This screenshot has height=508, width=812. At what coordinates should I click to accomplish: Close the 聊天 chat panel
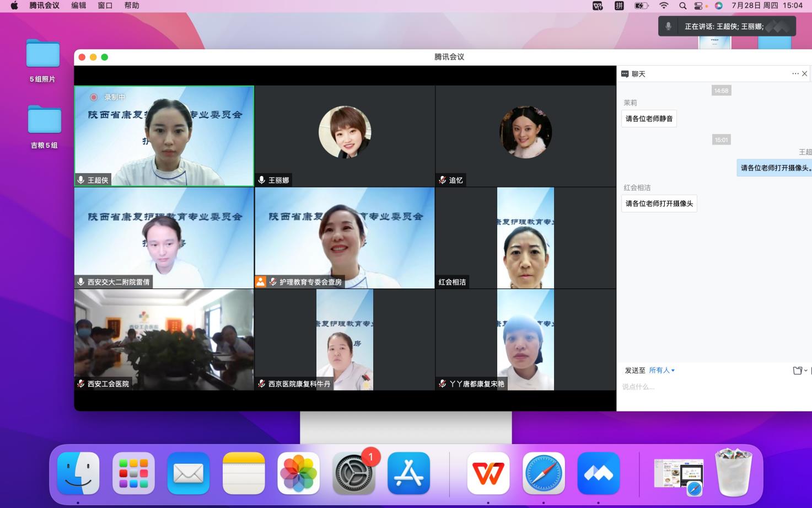[805, 73]
